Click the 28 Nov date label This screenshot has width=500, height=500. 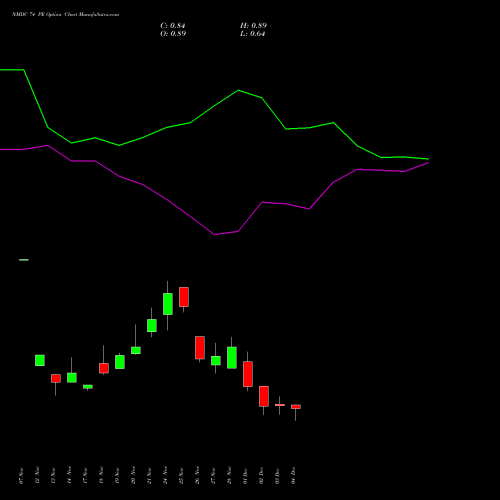pyautogui.click(x=230, y=476)
